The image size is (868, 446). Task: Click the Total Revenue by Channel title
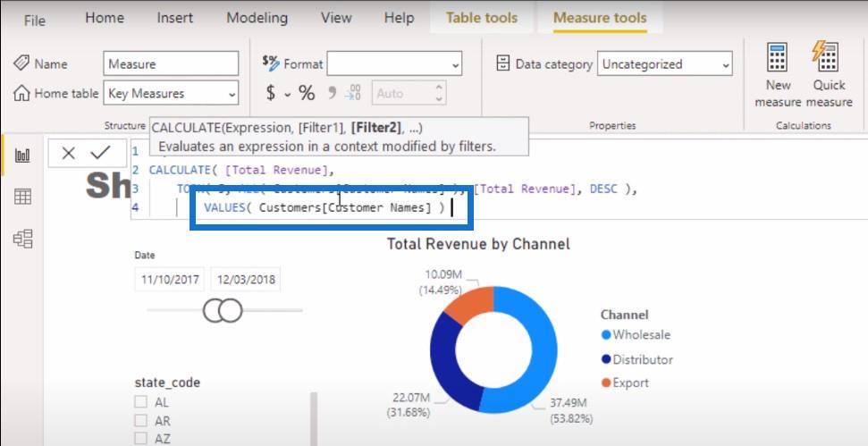pos(478,244)
